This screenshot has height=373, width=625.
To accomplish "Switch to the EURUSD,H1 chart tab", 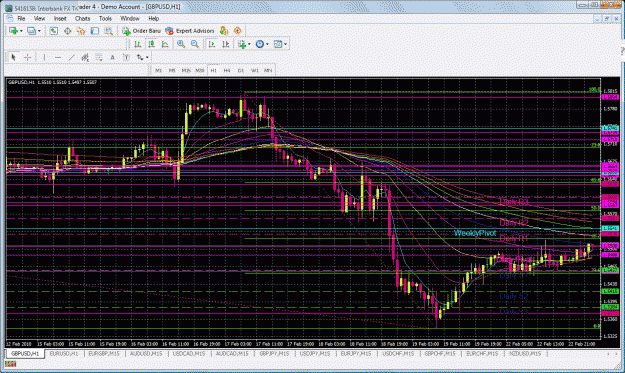I will click(x=64, y=353).
